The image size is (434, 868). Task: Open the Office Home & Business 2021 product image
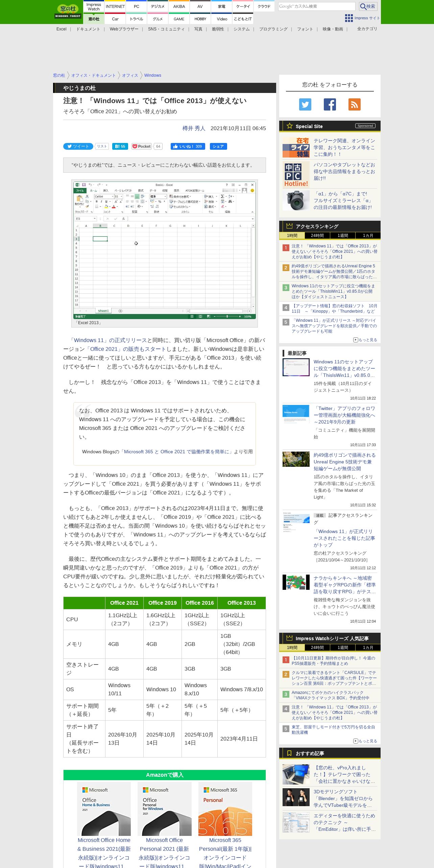[104, 809]
